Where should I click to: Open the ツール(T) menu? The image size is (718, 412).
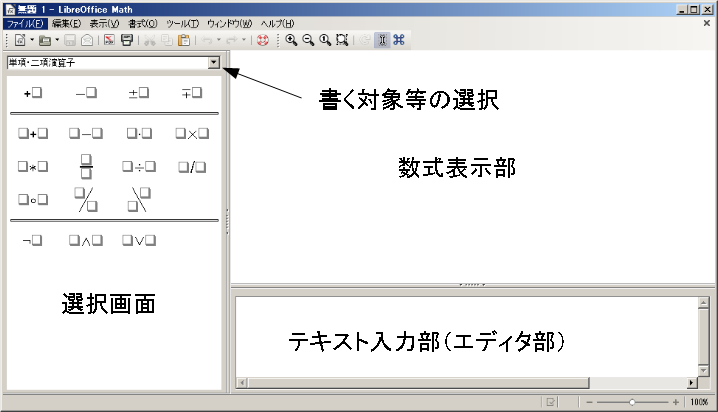point(183,23)
